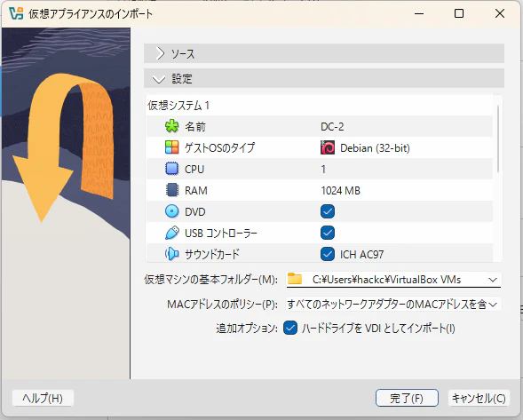523x420 pixels.
Task: Click the キャンセル(C) button
Action: [x=479, y=398]
